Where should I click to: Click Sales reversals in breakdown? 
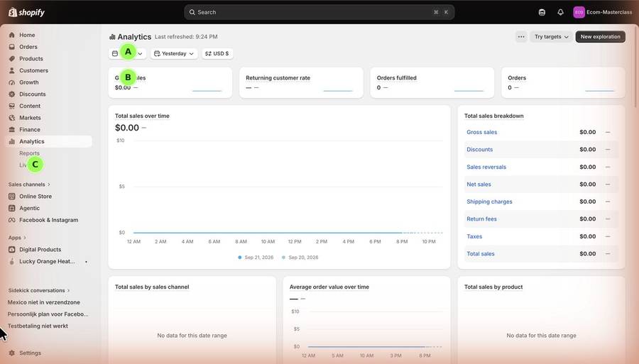click(x=486, y=167)
